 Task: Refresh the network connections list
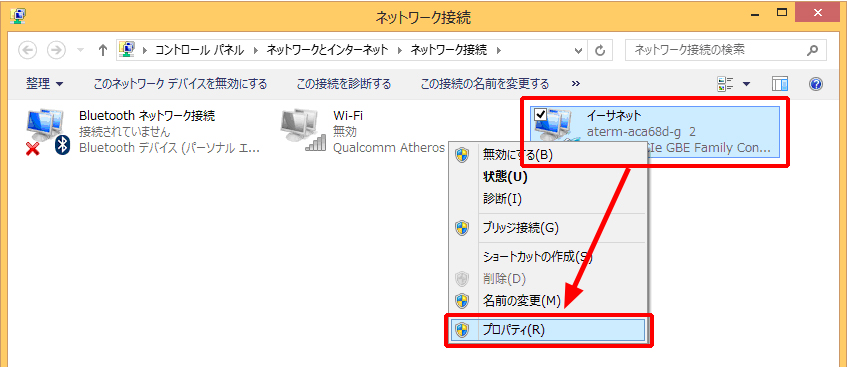tap(600, 51)
